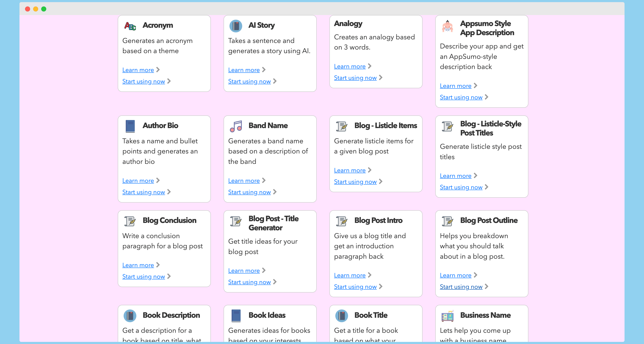
Task: Open Learn more link for Band Name
Action: (244, 181)
